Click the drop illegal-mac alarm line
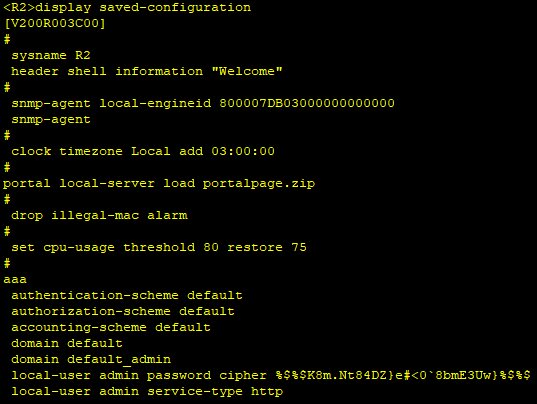 99,215
